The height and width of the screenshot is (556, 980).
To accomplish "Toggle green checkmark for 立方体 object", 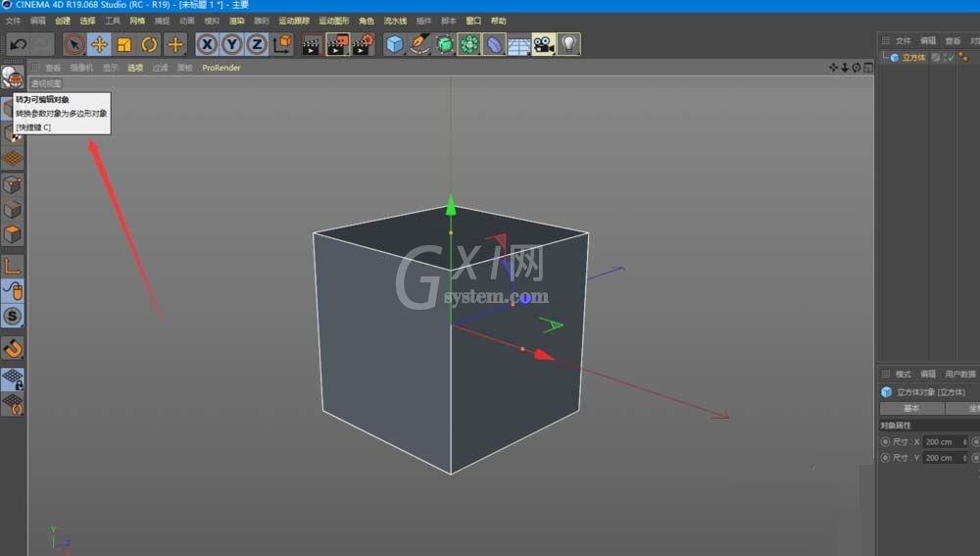I will pos(950,58).
